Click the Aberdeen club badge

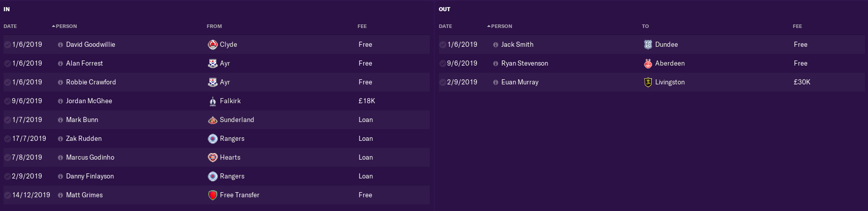click(648, 64)
